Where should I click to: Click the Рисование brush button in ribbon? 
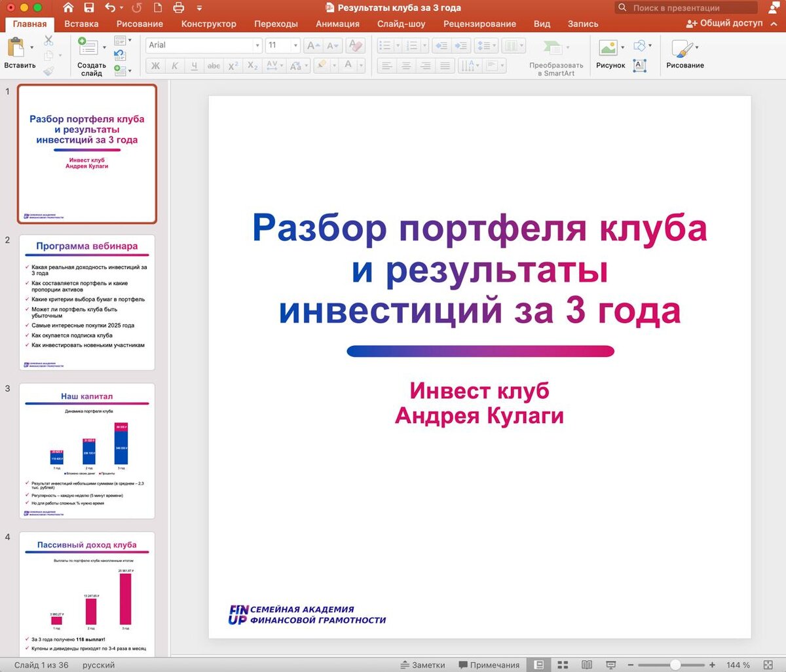pyautogui.click(x=685, y=54)
